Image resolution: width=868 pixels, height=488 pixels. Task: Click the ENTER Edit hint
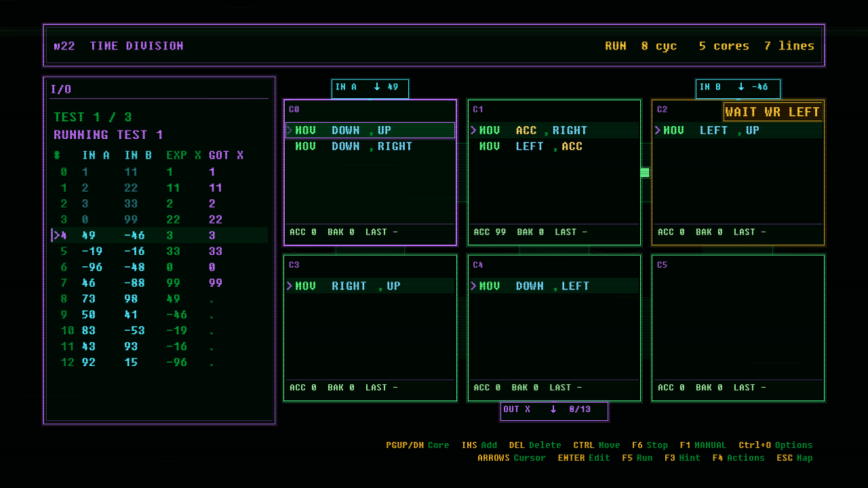coord(585,458)
